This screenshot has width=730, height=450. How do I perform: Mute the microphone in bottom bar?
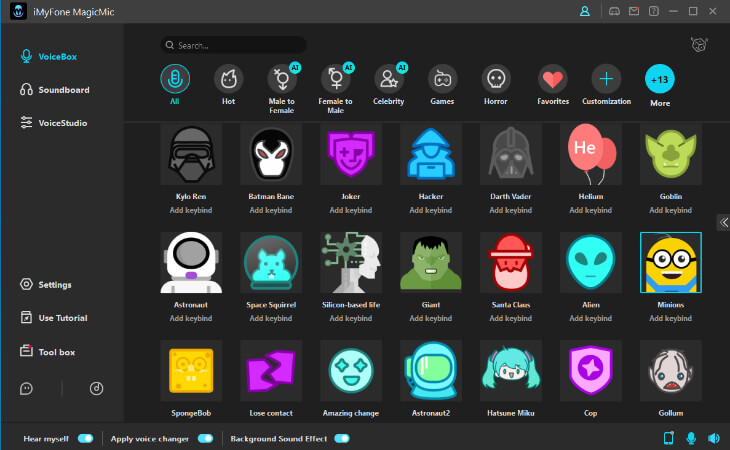click(691, 438)
